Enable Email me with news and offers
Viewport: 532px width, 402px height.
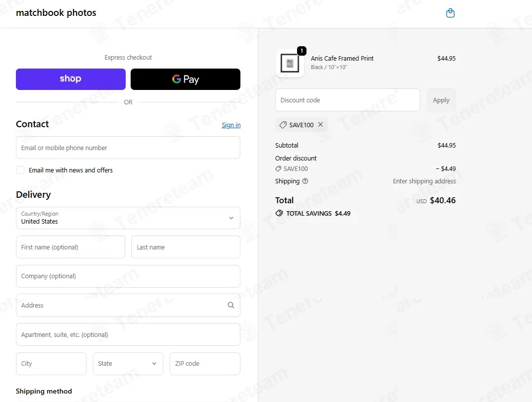(20, 170)
